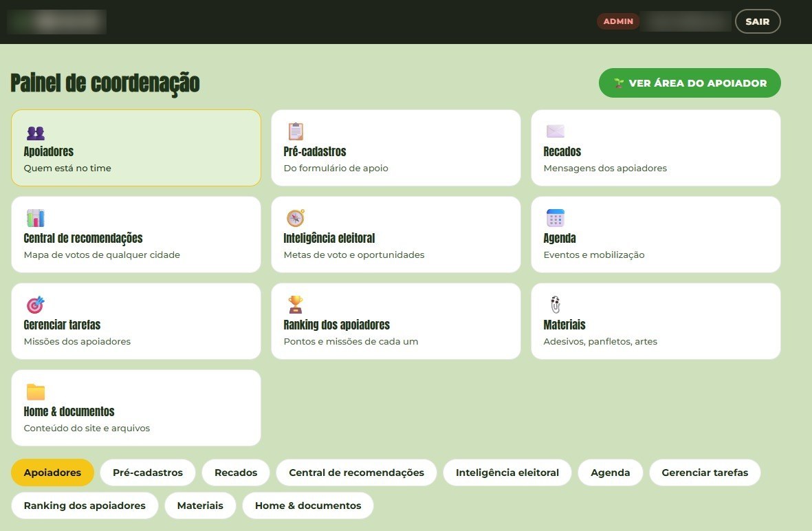This screenshot has width=812, height=531.
Task: Click 'Missões dos apoiadores' text
Action: pyautogui.click(x=77, y=341)
